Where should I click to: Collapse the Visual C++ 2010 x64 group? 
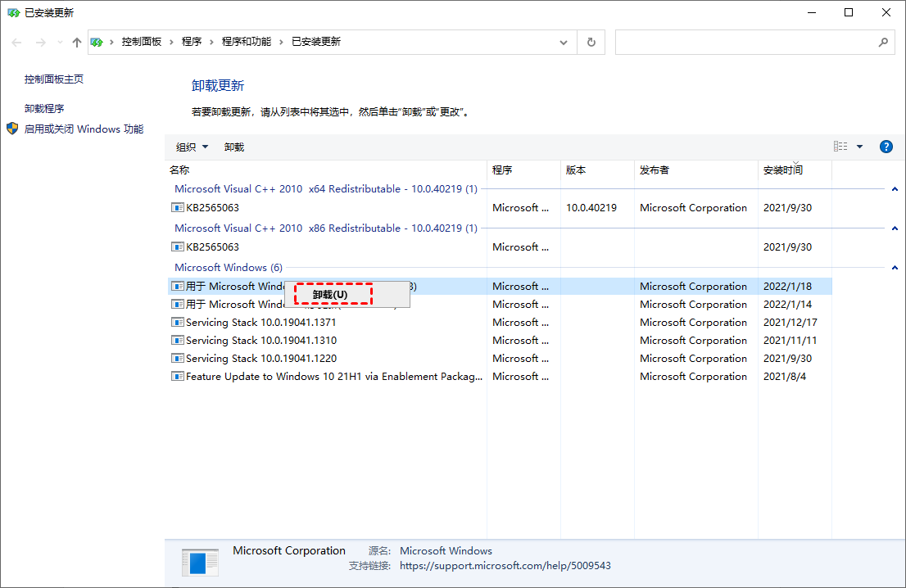coord(895,189)
